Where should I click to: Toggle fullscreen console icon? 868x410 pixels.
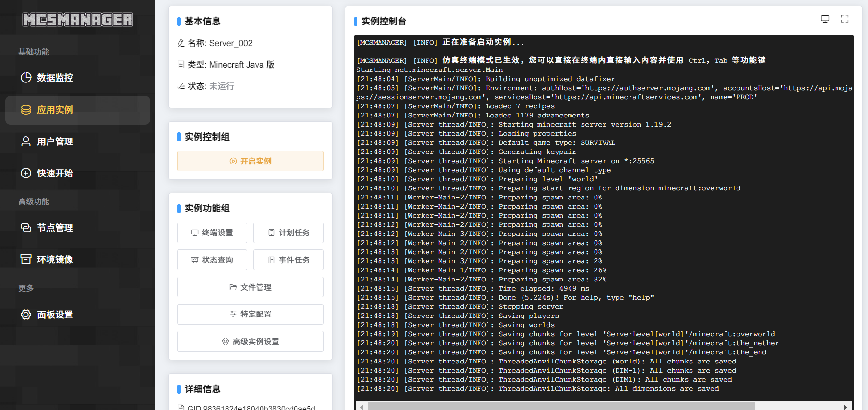844,19
